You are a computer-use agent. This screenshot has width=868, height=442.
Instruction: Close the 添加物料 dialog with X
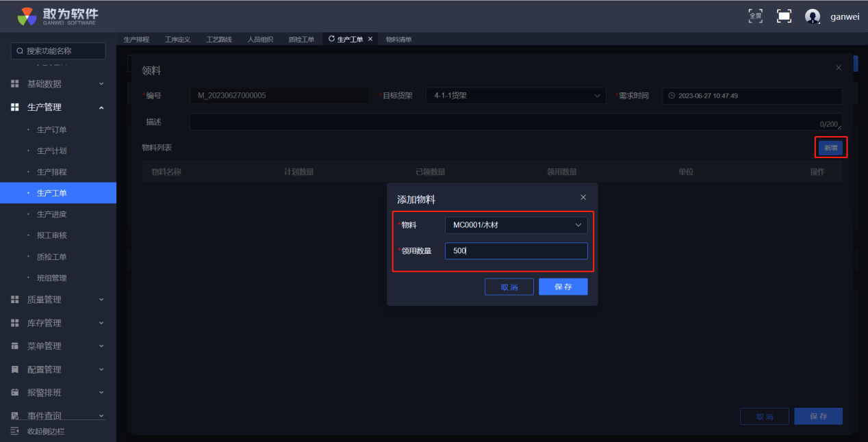tap(583, 197)
